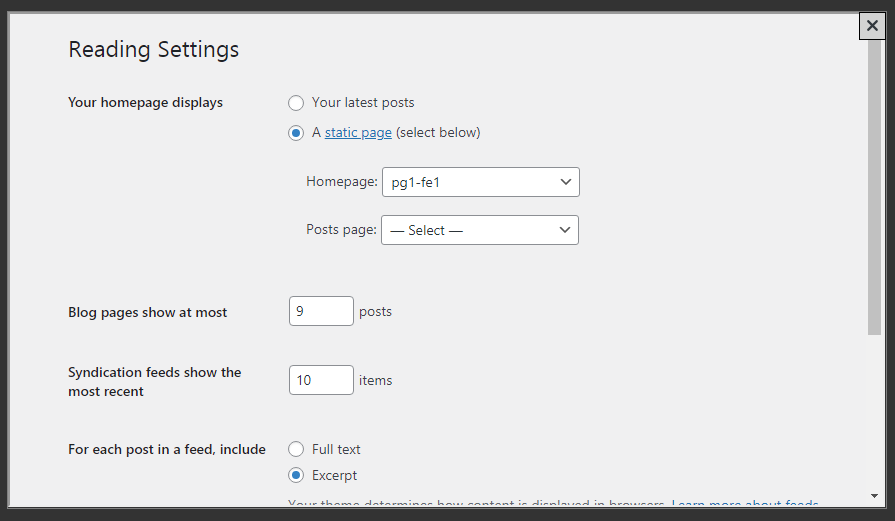Click the "Blog pages show at most" label
Image resolution: width=895 pixels, height=521 pixels.
coord(148,313)
